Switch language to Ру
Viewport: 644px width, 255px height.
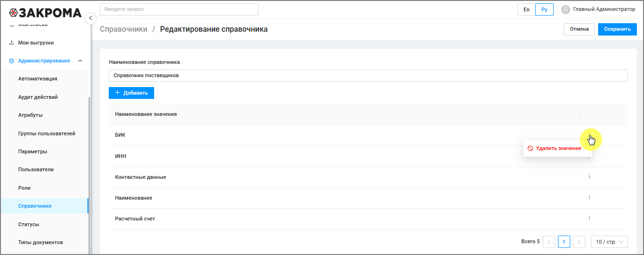[544, 9]
